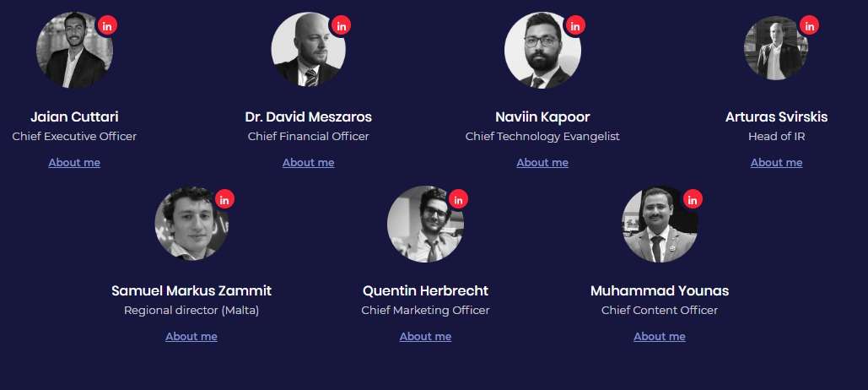
Task: Click About me under Samuel Markus Zammit
Action: click(191, 336)
